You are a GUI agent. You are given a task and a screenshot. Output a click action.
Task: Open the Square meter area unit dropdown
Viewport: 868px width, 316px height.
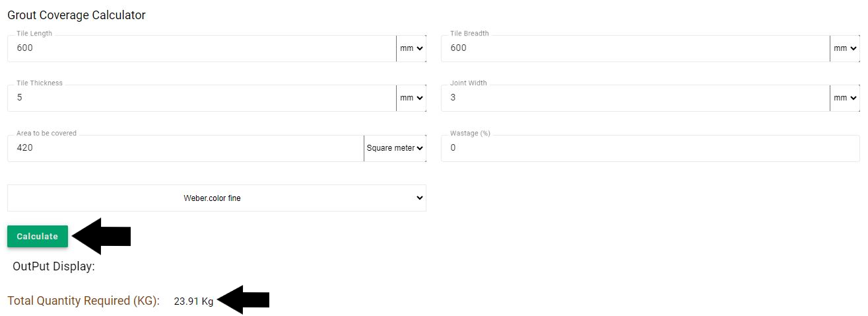(395, 148)
